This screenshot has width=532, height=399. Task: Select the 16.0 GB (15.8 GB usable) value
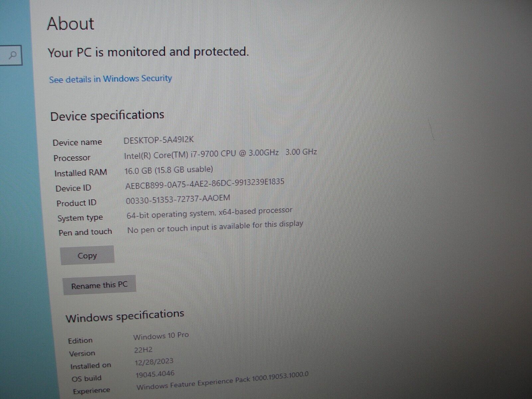(x=169, y=170)
